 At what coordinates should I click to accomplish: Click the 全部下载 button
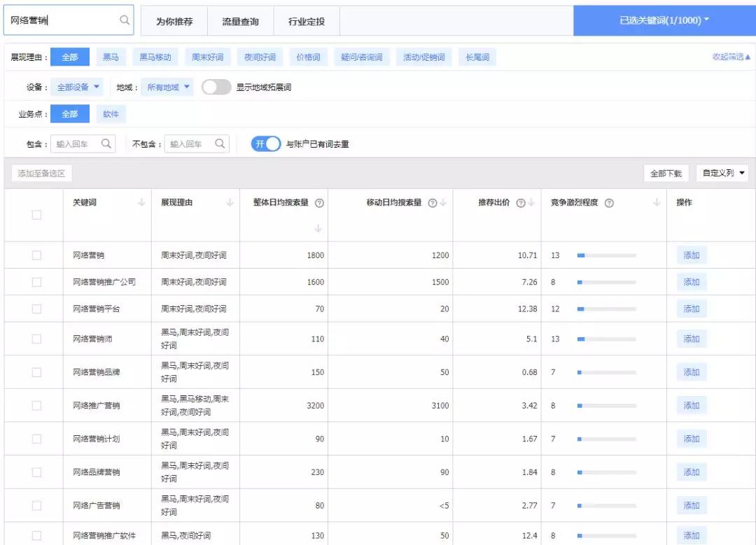(x=666, y=173)
